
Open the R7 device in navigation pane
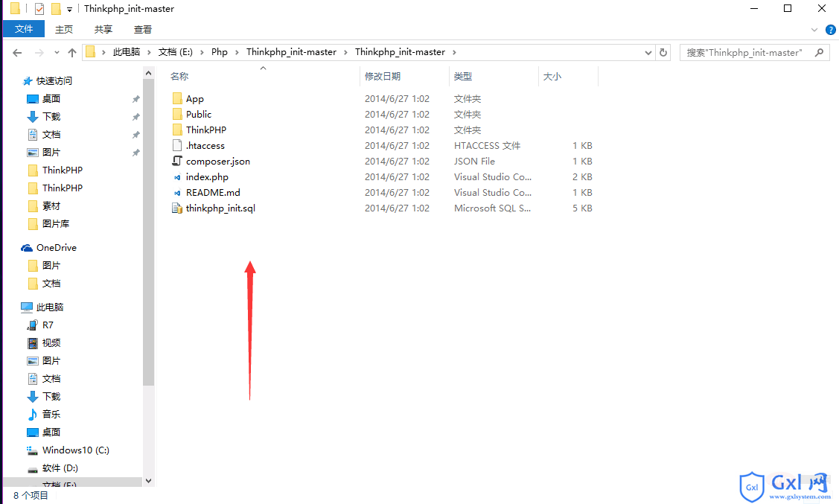coord(48,325)
